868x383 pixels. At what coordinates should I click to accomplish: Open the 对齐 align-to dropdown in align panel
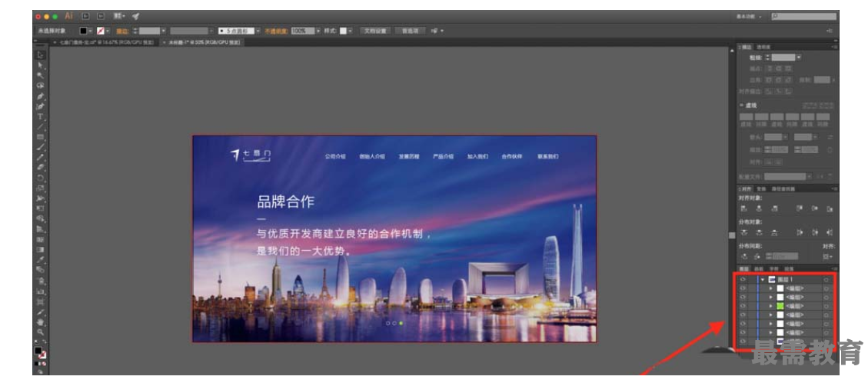(x=827, y=257)
